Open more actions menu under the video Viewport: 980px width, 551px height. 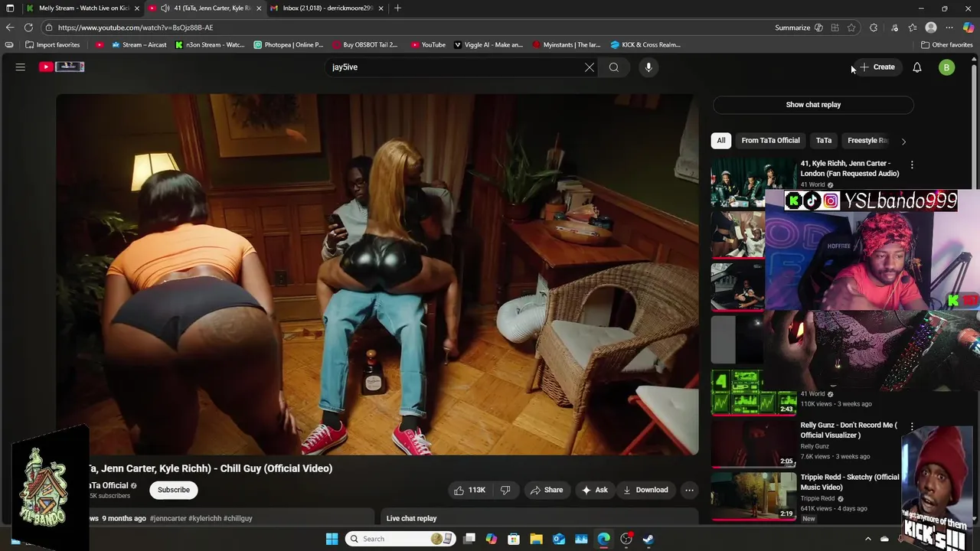tap(689, 490)
